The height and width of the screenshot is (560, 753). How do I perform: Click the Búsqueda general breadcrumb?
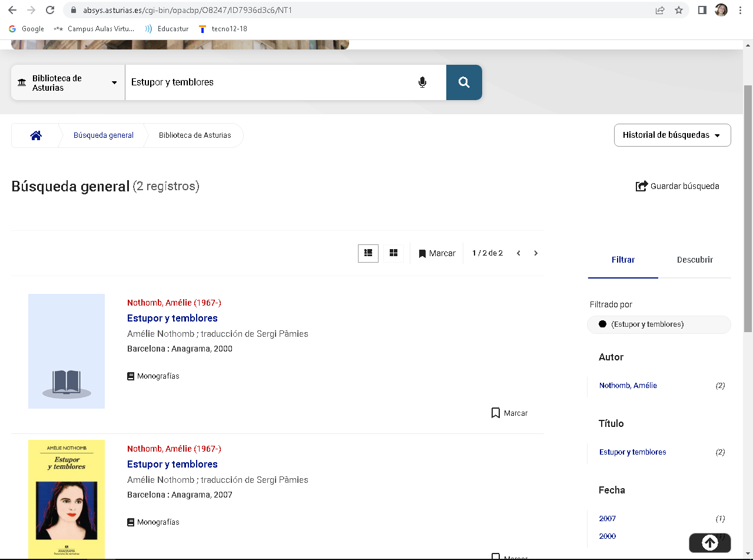tap(104, 135)
